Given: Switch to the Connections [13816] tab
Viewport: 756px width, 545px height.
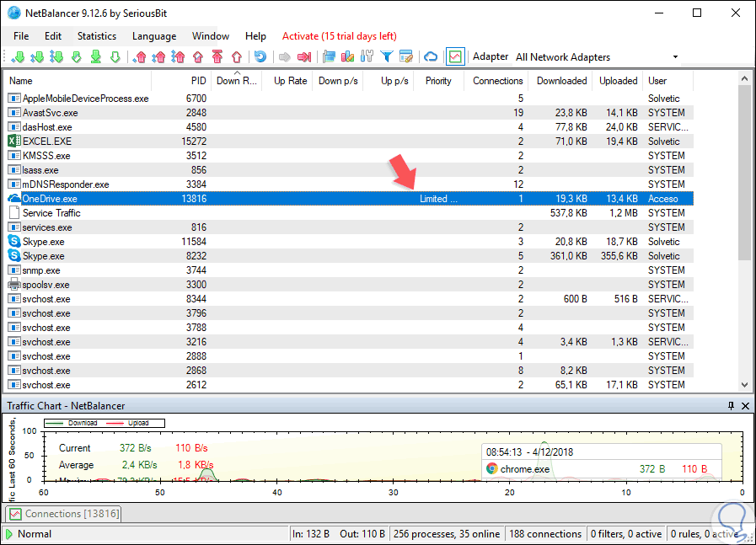Looking at the screenshot, I should click(64, 514).
